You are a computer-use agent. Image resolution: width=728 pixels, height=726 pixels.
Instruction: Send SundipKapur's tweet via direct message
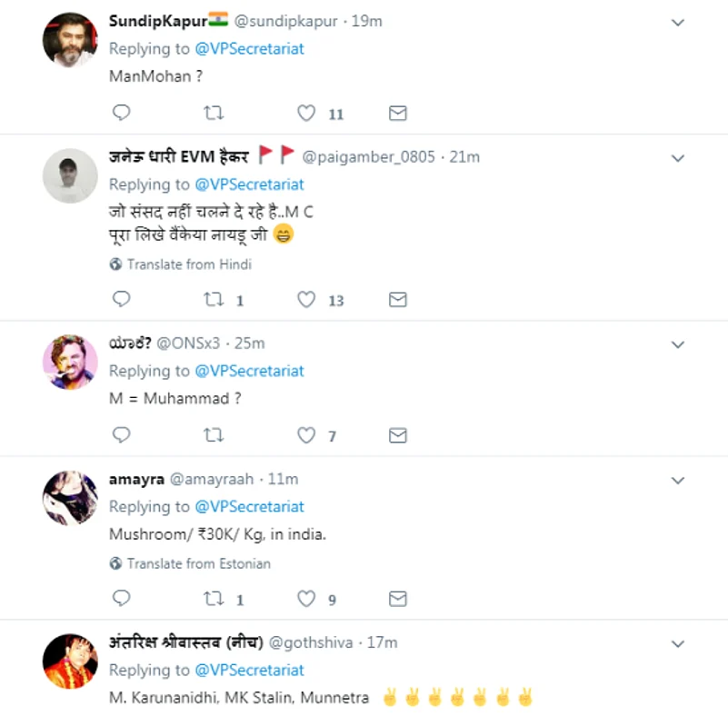[x=397, y=113]
